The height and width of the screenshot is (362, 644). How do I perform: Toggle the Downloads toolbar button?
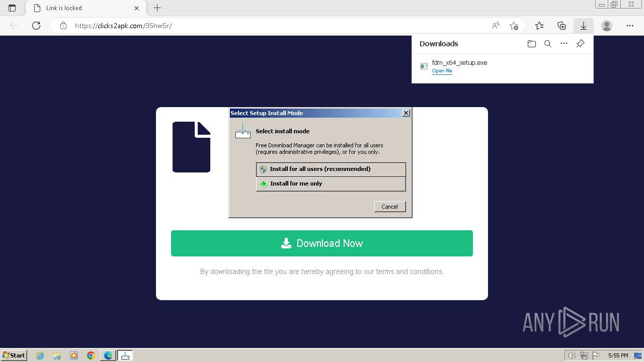click(x=584, y=26)
